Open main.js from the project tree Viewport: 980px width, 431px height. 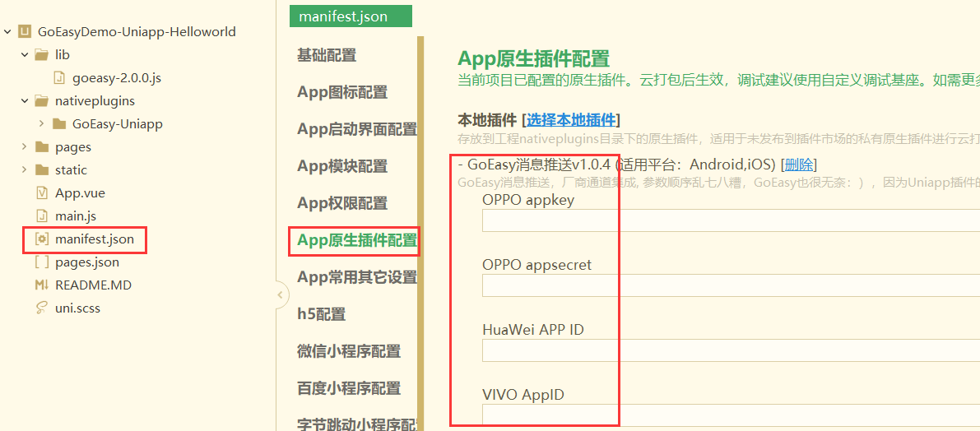[x=75, y=216]
